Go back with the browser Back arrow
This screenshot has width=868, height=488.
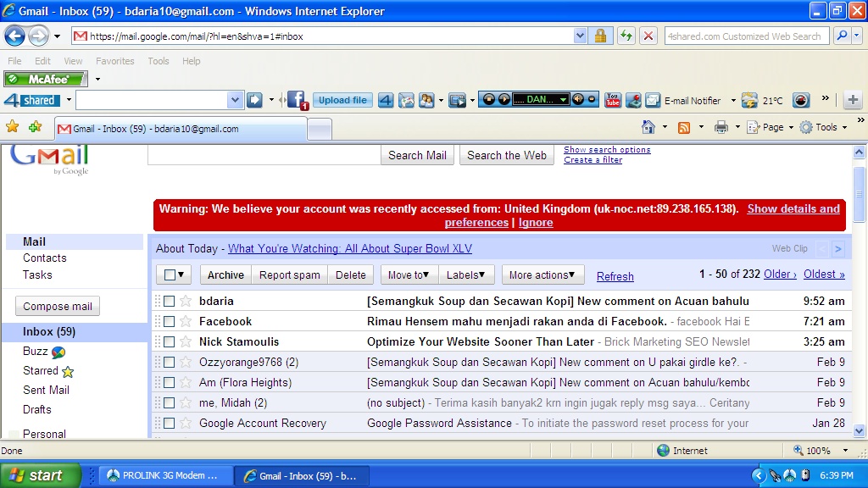15,36
